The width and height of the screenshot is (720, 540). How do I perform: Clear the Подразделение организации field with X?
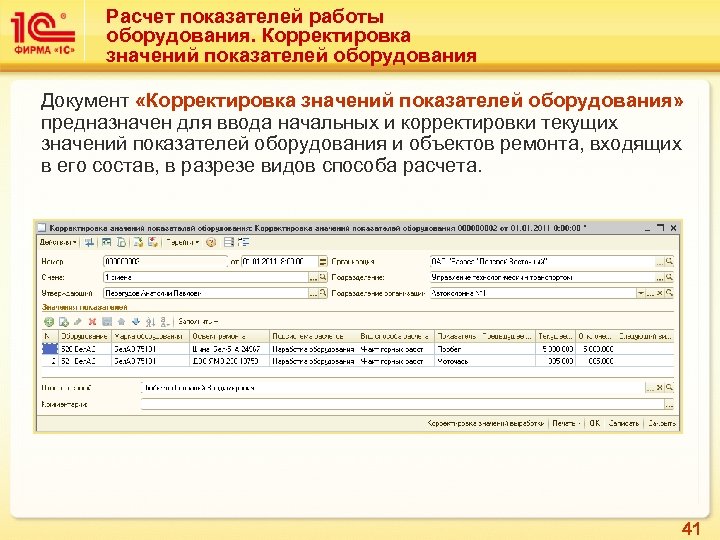tap(660, 293)
